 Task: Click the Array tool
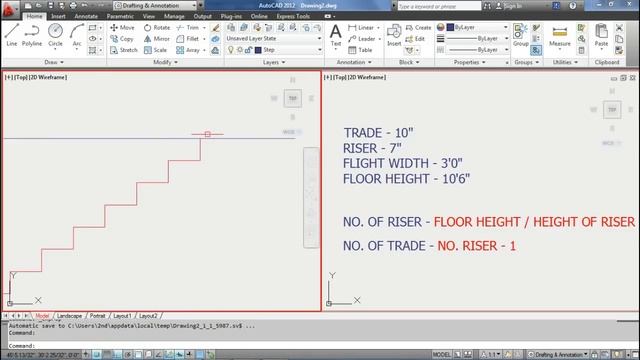point(188,50)
